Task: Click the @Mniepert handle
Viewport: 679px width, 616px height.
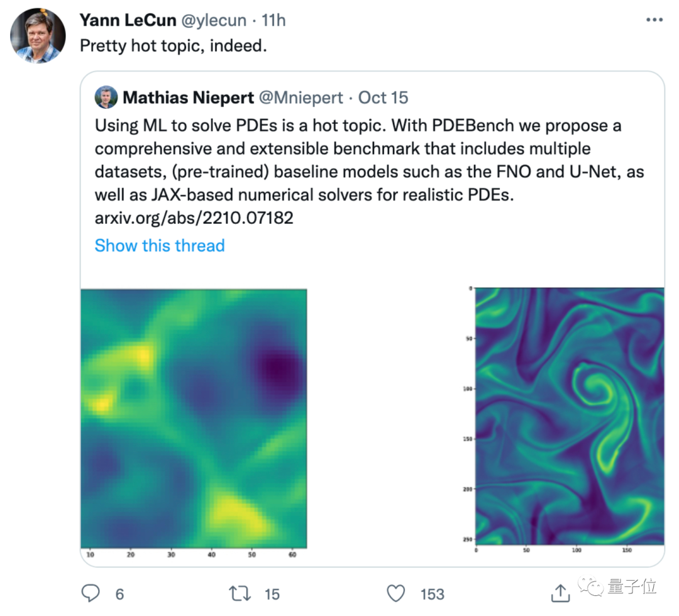Action: (301, 97)
